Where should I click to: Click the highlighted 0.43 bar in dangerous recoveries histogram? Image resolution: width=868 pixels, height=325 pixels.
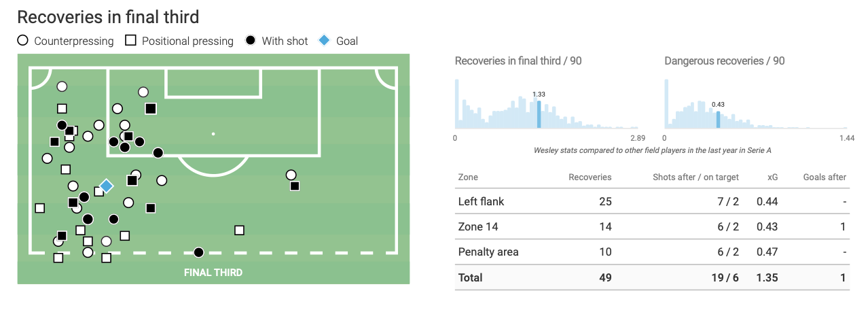[x=718, y=119]
